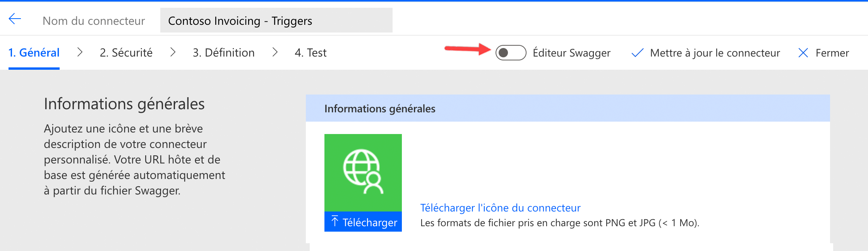Click the upload arrow icon on Télécharger
Image resolution: width=868 pixels, height=251 pixels.
click(x=335, y=221)
